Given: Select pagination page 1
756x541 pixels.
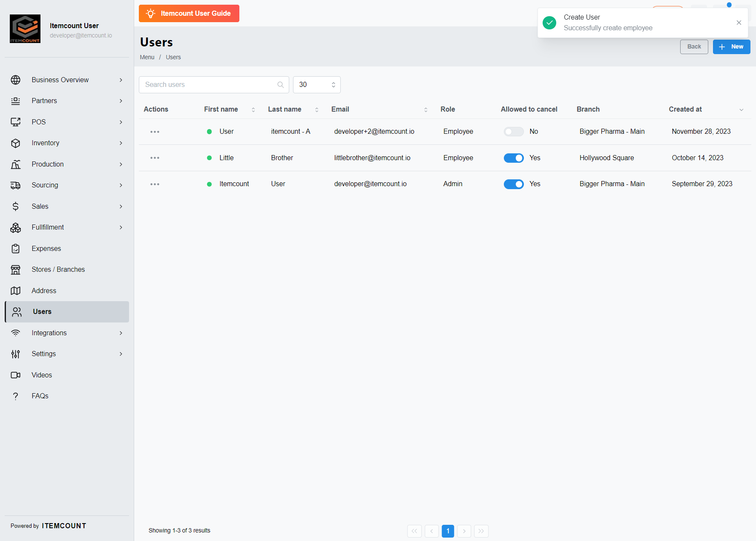Looking at the screenshot, I should pyautogui.click(x=448, y=531).
